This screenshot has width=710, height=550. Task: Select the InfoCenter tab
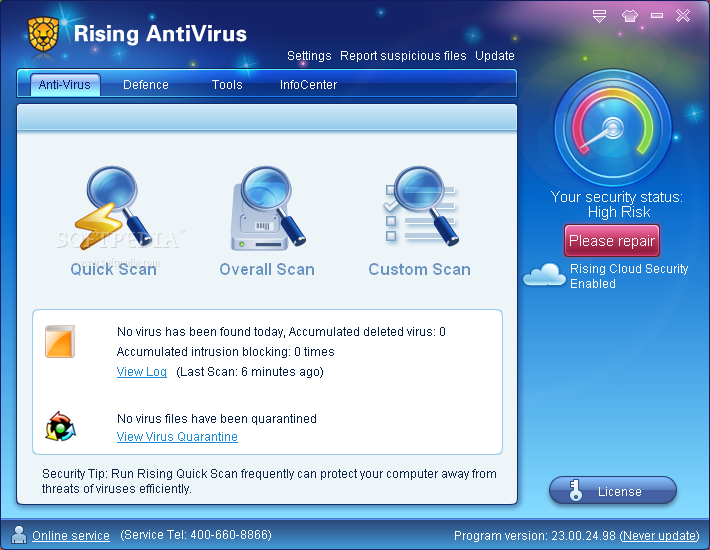(x=308, y=85)
